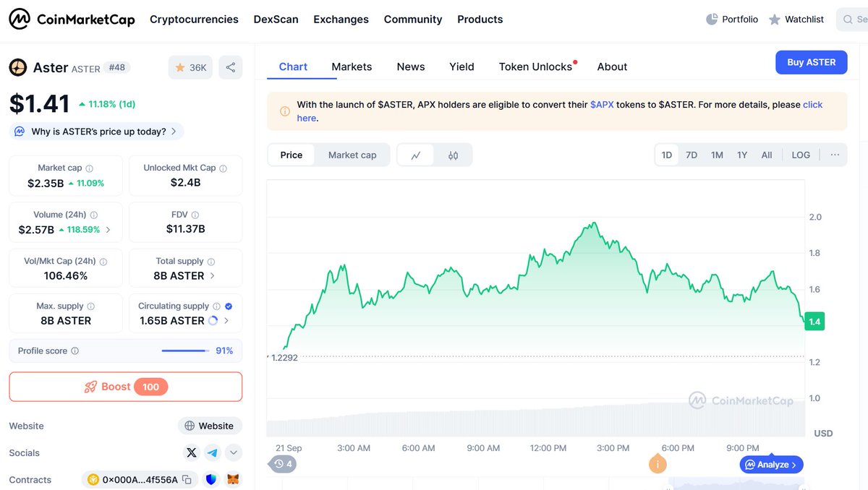Copy the contract address with copy icon
Image resolution: width=868 pixels, height=490 pixels.
click(187, 479)
